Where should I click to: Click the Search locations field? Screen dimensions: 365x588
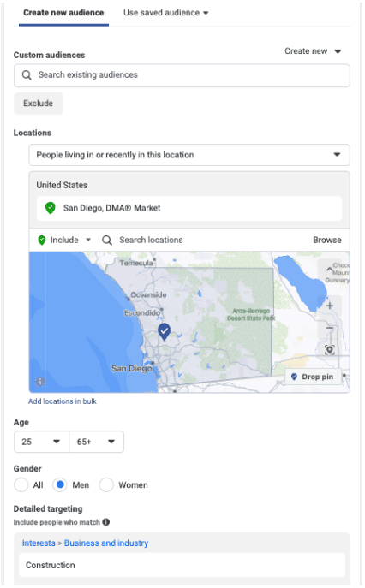click(151, 240)
